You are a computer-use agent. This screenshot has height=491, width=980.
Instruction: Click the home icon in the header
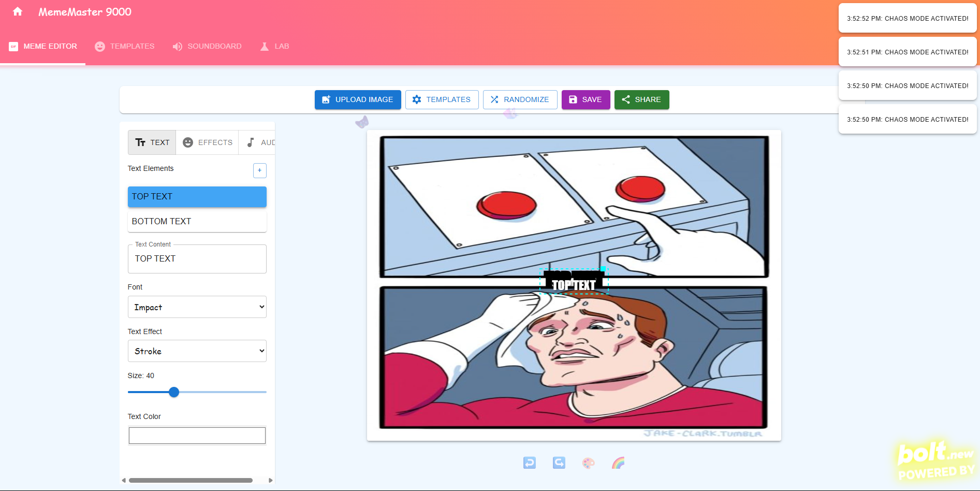(x=18, y=11)
